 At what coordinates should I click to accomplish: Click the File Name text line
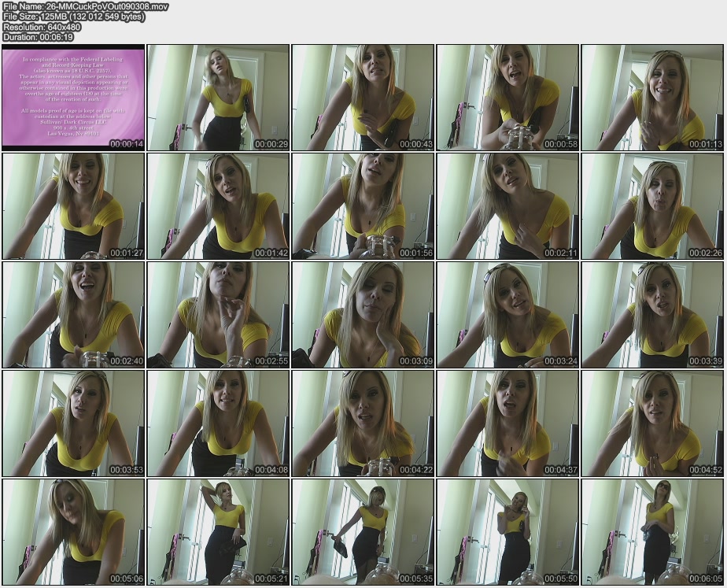pos(73,6)
